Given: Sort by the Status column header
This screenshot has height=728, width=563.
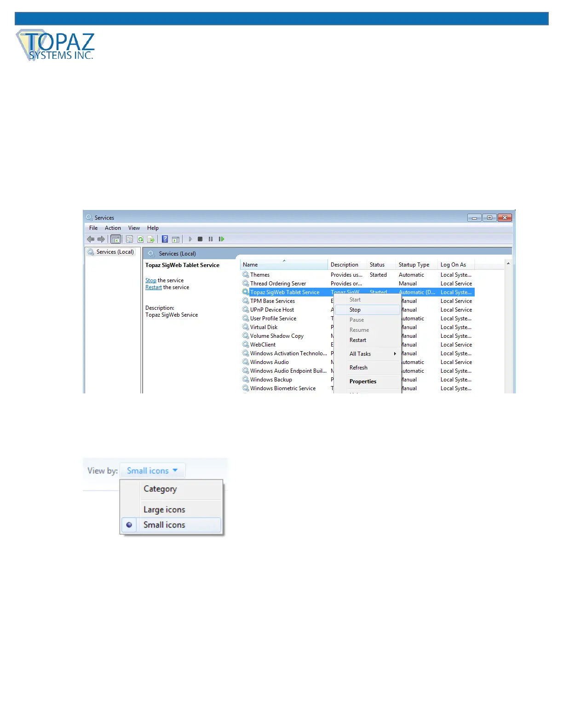Looking at the screenshot, I should click(381, 265).
